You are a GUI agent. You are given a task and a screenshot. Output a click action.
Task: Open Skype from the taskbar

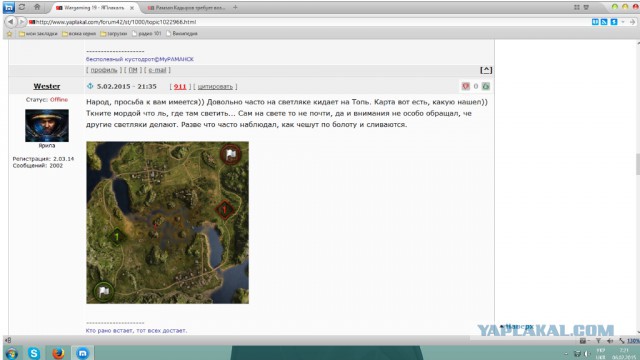click(x=34, y=353)
